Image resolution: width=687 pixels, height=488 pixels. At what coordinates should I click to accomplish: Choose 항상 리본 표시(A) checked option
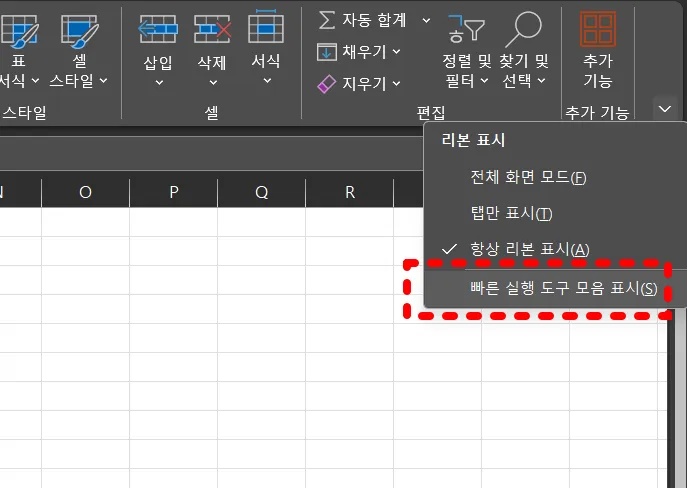click(555, 249)
